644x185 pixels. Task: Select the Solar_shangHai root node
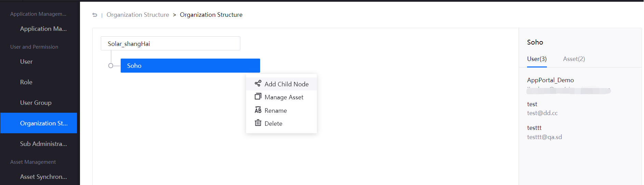click(170, 44)
